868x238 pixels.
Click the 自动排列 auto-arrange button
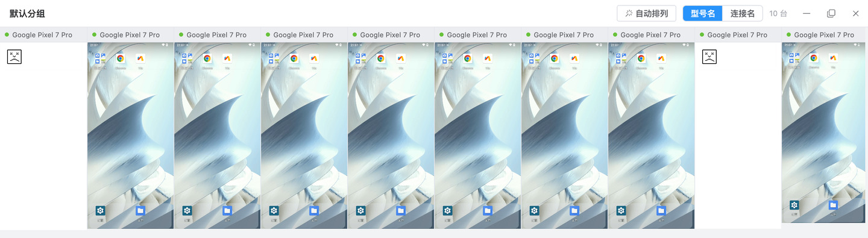coord(647,13)
